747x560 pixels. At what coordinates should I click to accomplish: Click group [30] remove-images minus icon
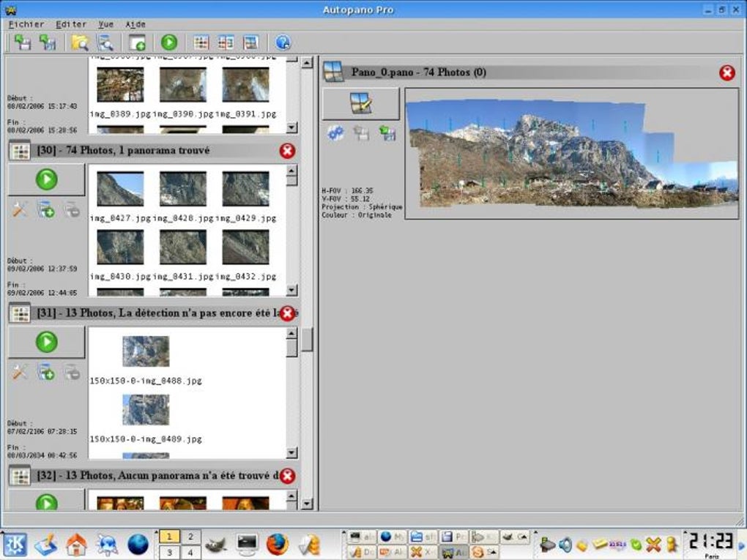pos(72,209)
